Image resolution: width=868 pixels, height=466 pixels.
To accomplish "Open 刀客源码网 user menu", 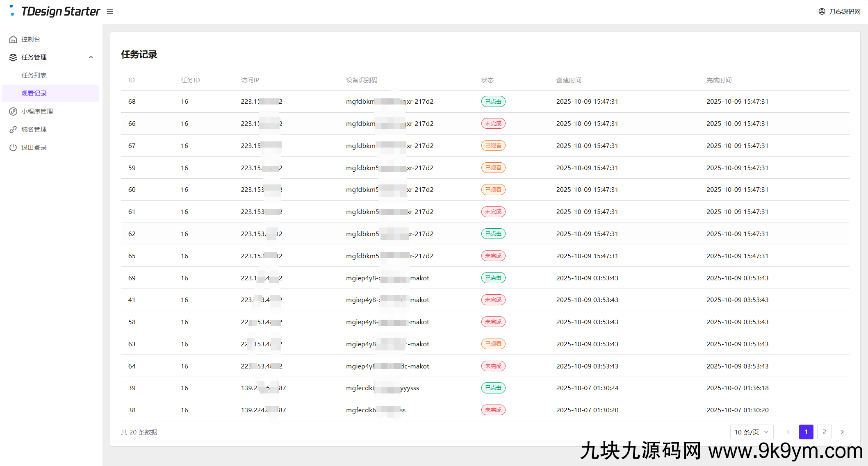I will tap(845, 11).
